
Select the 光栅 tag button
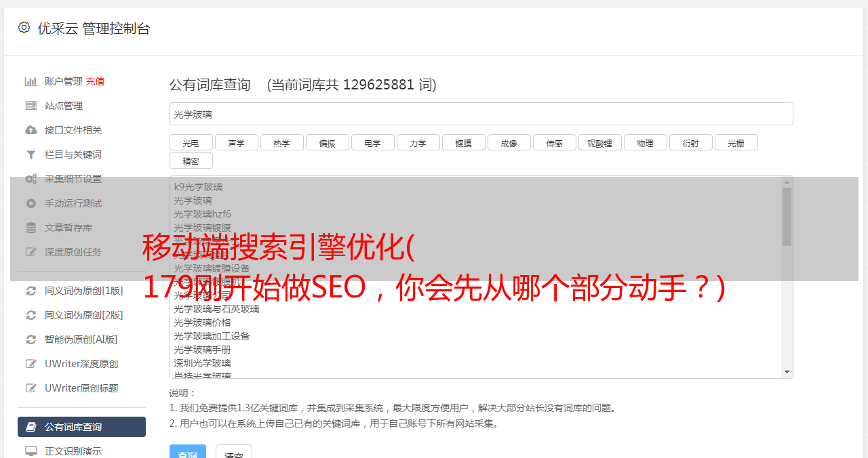point(736,142)
